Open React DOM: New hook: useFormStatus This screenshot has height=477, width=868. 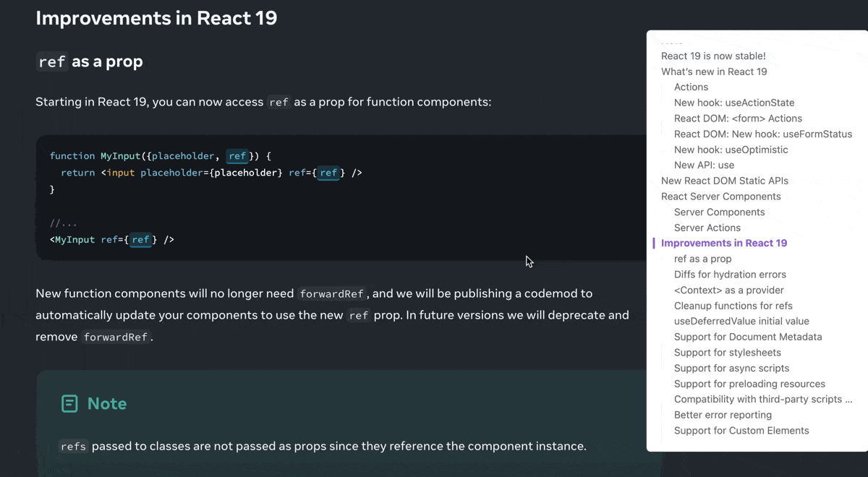point(763,134)
